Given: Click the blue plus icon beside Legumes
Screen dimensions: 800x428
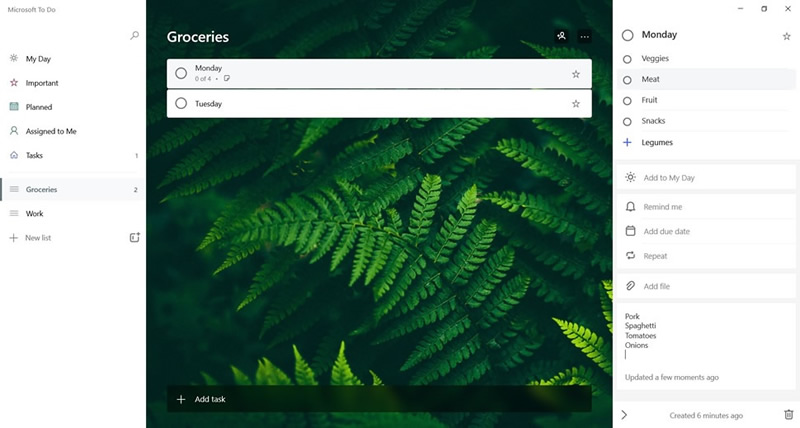Looking at the screenshot, I should pyautogui.click(x=628, y=142).
